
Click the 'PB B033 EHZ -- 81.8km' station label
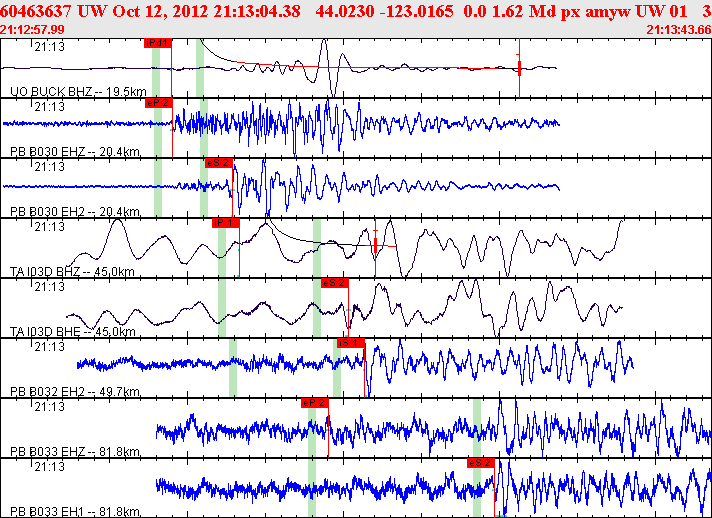(75, 451)
